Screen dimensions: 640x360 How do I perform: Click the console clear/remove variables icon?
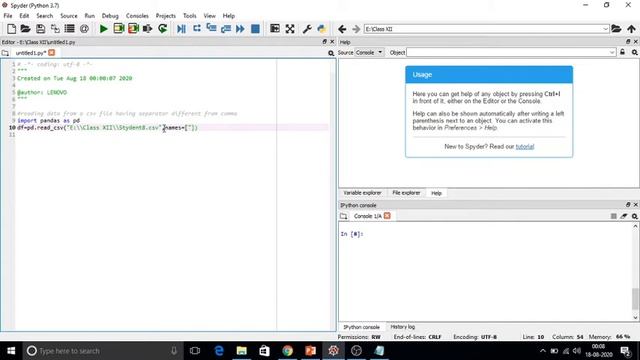click(x=624, y=216)
